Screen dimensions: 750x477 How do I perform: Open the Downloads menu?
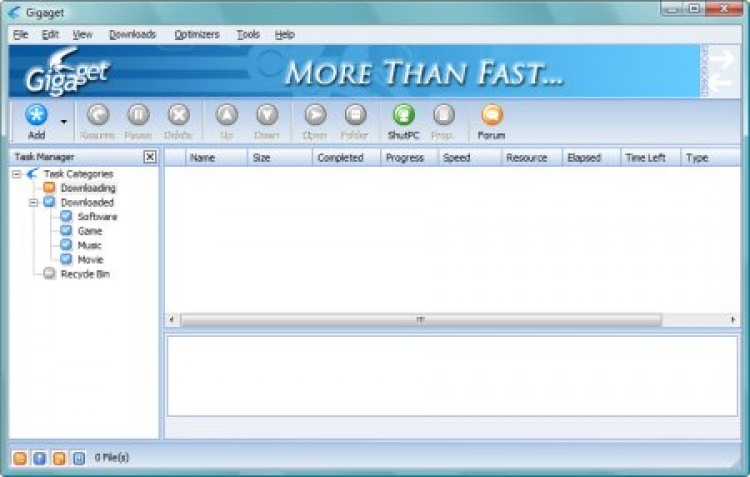tap(132, 34)
